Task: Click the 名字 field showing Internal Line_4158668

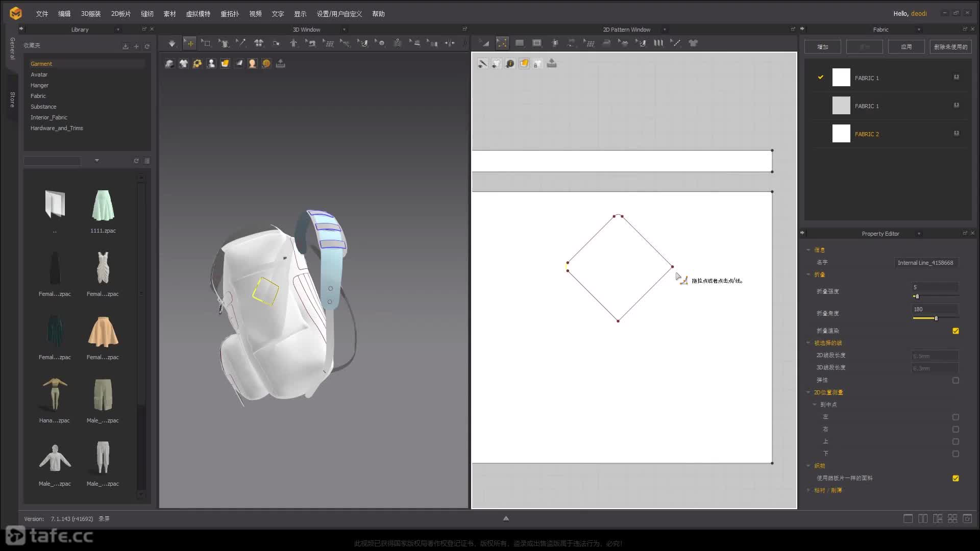Action: [925, 263]
